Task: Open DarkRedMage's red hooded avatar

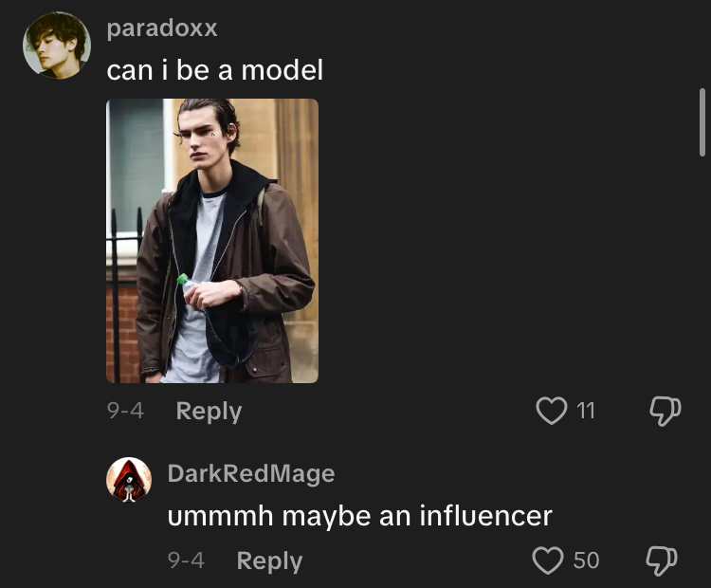Action: pyautogui.click(x=129, y=480)
